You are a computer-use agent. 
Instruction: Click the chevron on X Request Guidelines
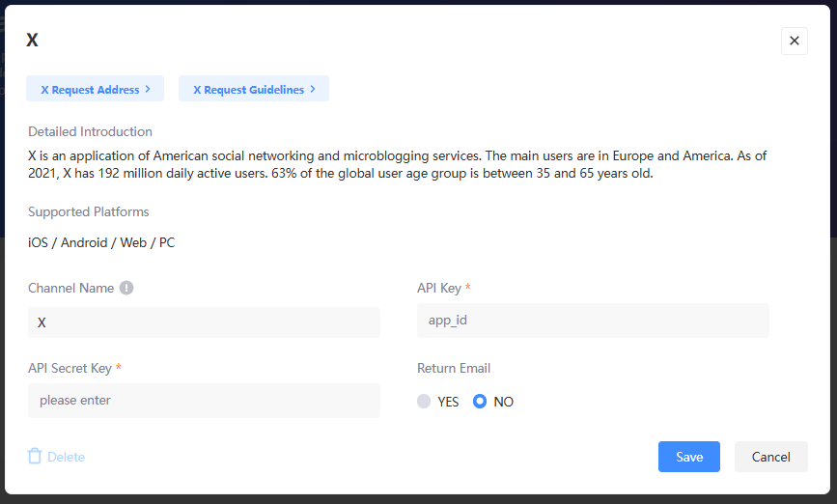tap(313, 90)
